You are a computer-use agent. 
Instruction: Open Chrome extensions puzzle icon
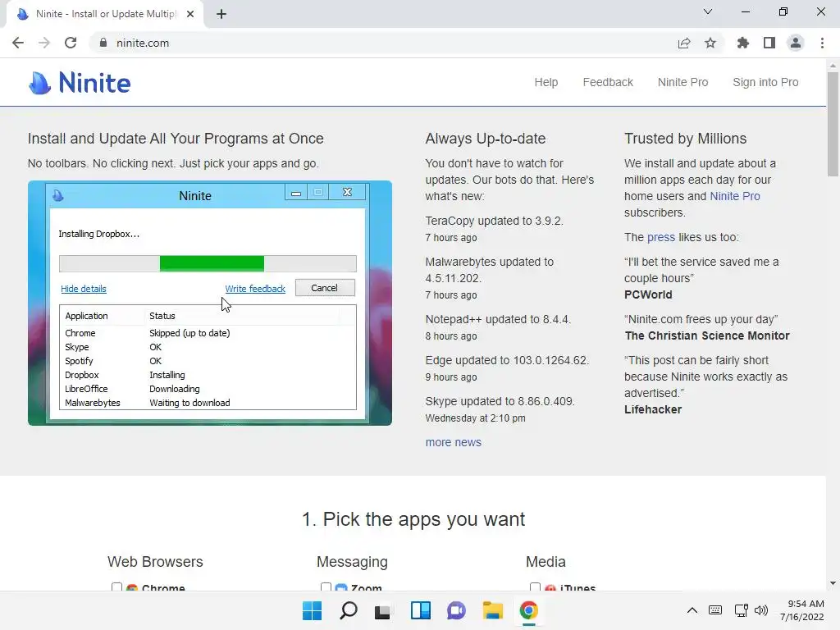coord(742,43)
